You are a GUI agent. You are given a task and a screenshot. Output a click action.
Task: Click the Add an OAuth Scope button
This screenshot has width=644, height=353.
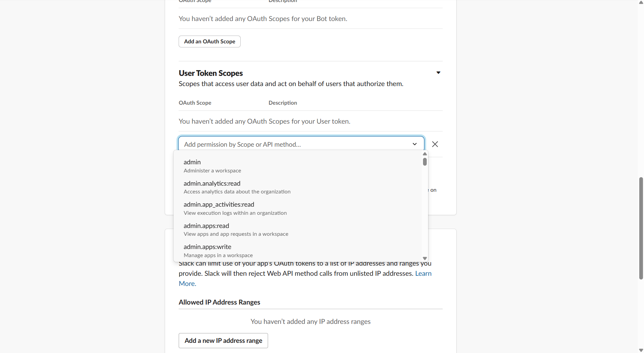coord(209,41)
